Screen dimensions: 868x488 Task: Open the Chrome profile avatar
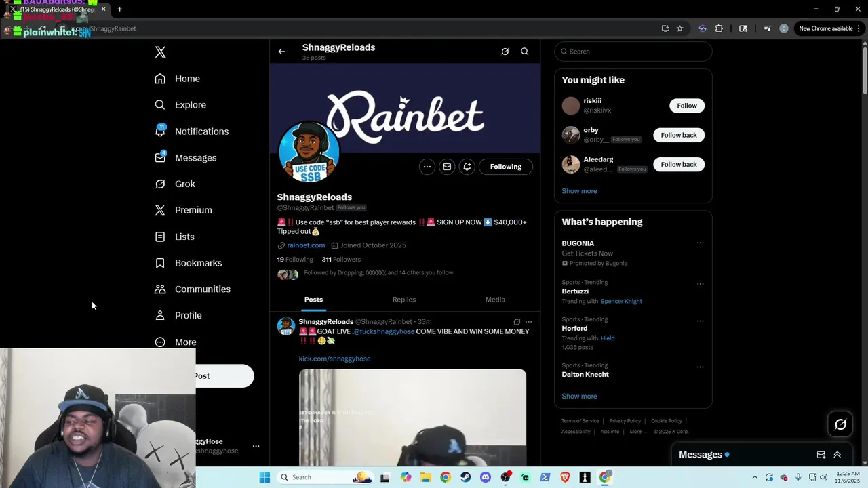[784, 28]
